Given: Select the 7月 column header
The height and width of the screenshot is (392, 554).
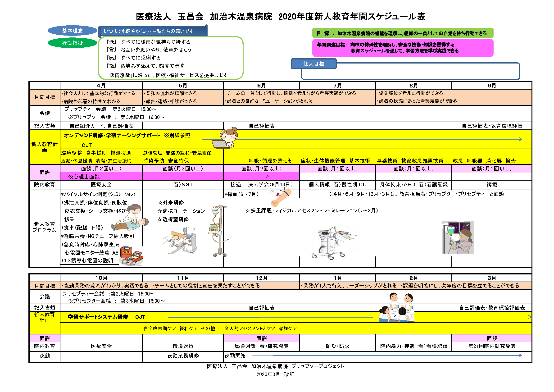Looking at the screenshot, I should pyautogui.click(x=338, y=86).
